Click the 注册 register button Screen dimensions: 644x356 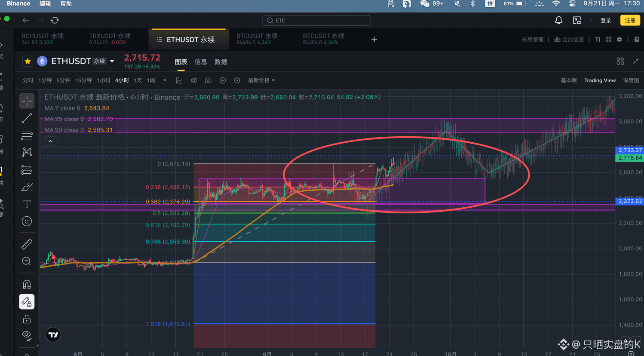coord(630,20)
